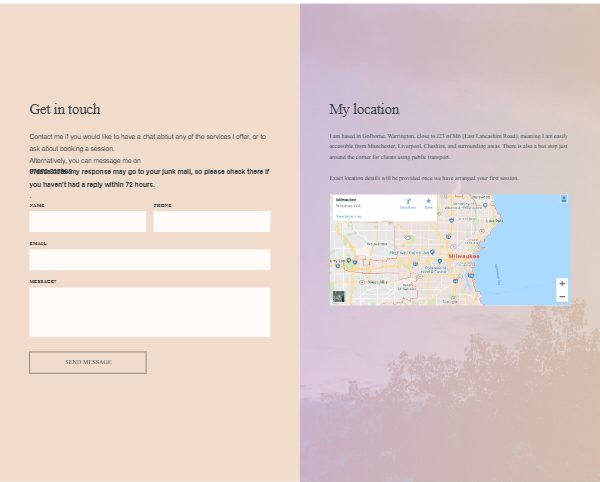The image size is (600, 482).
Task: Click into the Message text area
Action: click(x=150, y=312)
